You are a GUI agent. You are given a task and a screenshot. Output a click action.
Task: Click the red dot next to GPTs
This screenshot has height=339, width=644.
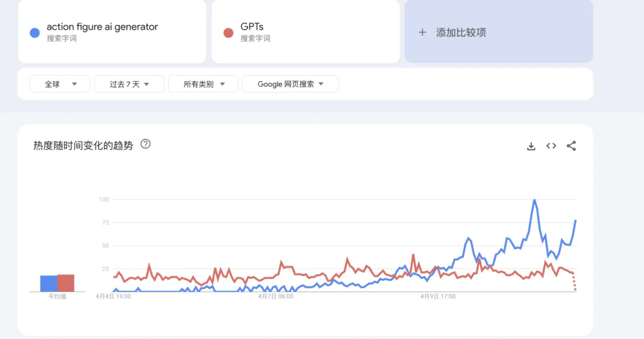point(228,33)
